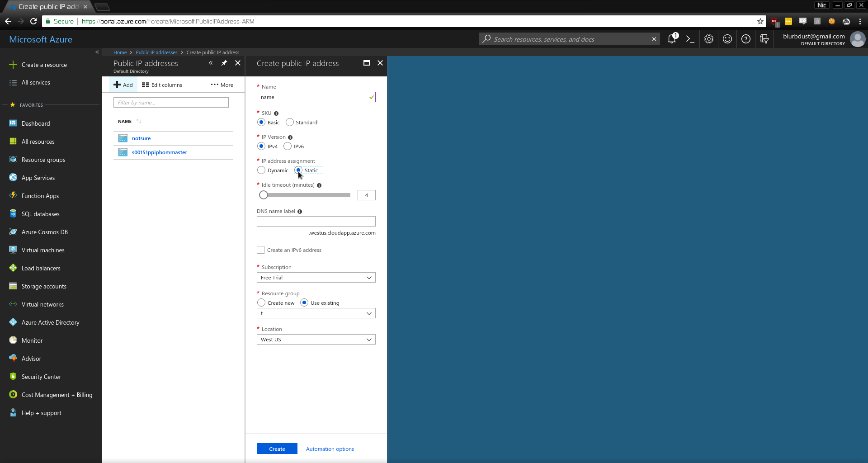Open the Location dropdown showing West US
This screenshot has width=868, height=463.
[316, 340]
